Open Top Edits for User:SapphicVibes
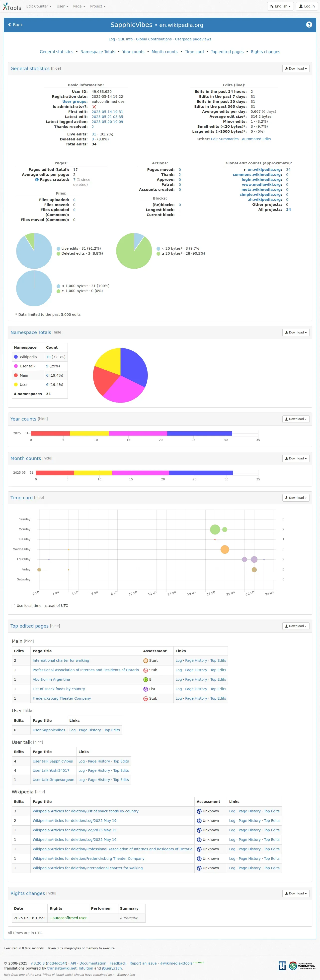Viewport: 320px width, 980px height. pyautogui.click(x=112, y=730)
